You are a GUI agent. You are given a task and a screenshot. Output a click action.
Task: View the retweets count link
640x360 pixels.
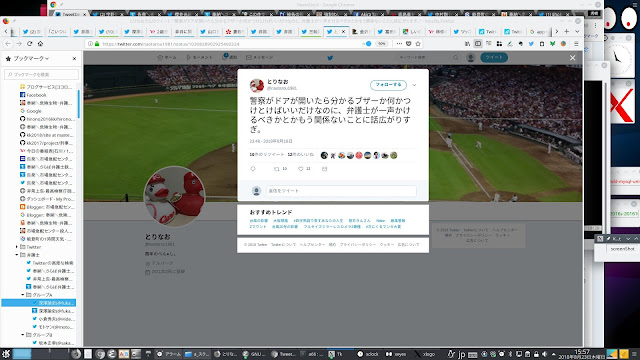(267, 155)
